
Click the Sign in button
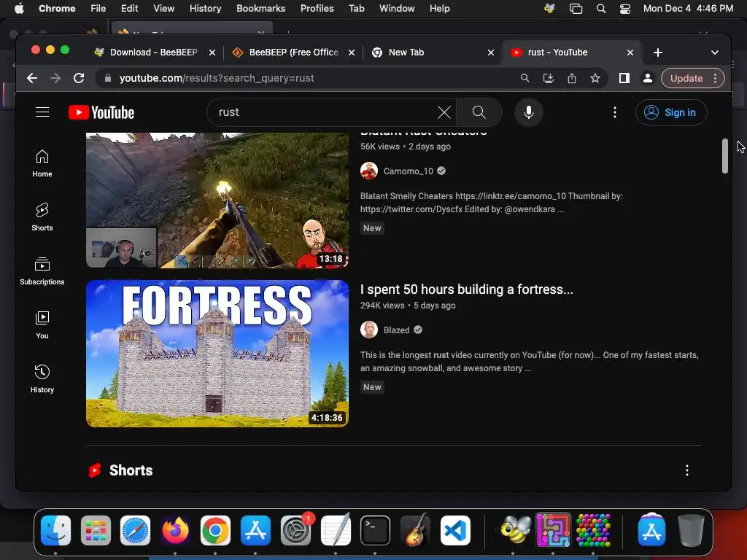pos(671,112)
